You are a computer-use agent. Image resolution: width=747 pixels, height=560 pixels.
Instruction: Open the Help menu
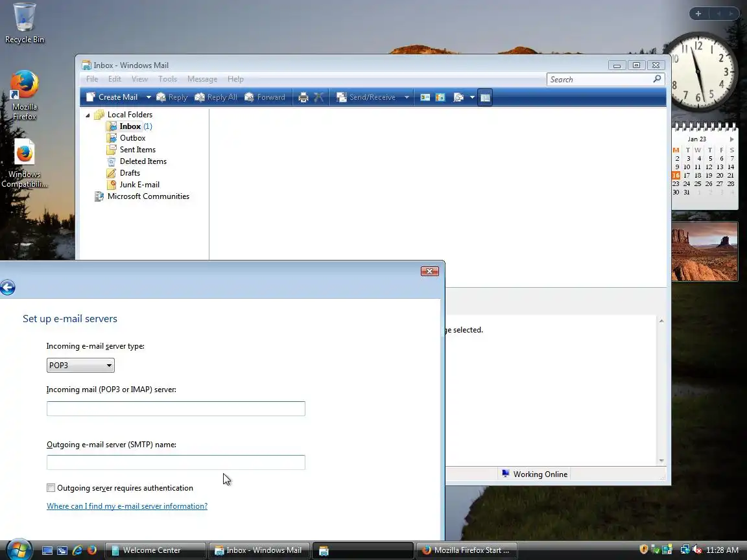[x=235, y=79]
